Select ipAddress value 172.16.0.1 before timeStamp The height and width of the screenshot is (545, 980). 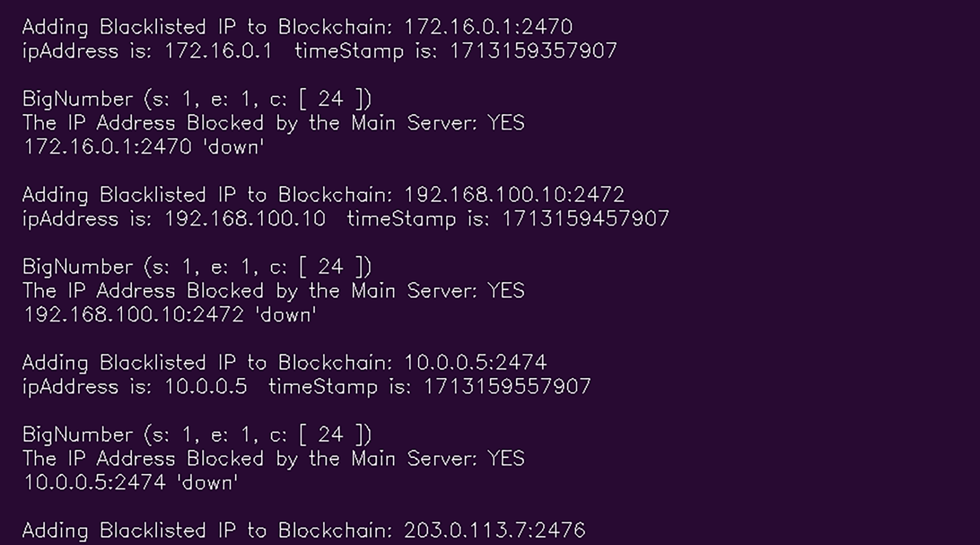218,51
